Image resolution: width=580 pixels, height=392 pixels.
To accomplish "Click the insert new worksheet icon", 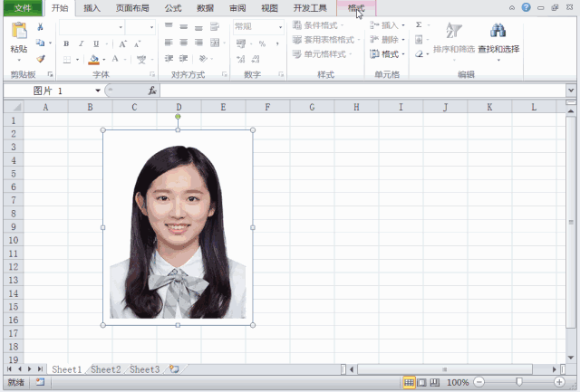I will [x=173, y=369].
